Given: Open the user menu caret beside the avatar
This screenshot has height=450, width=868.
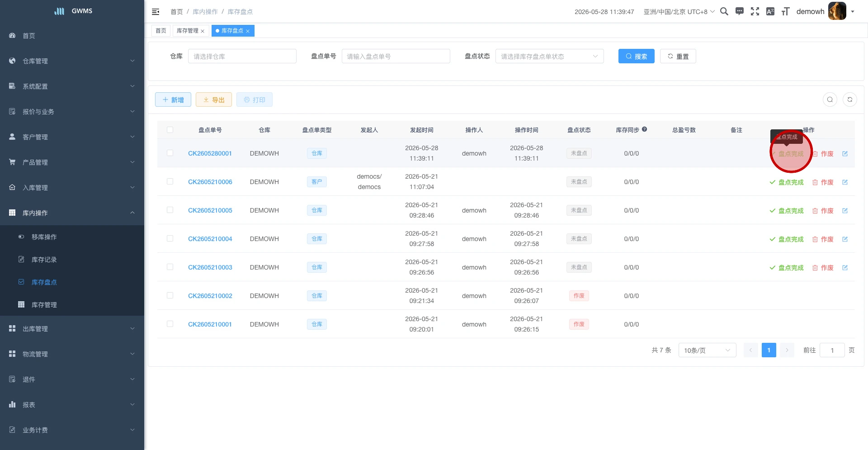Looking at the screenshot, I should [853, 12].
